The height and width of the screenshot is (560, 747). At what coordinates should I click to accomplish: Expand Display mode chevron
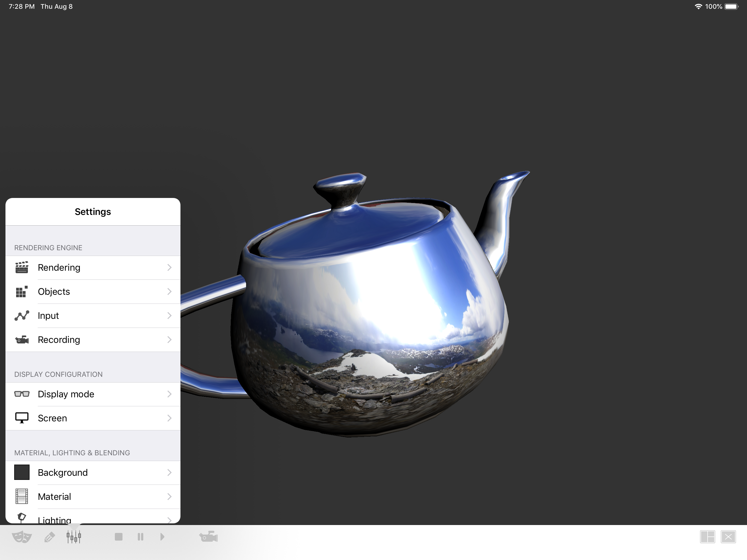pos(170,394)
